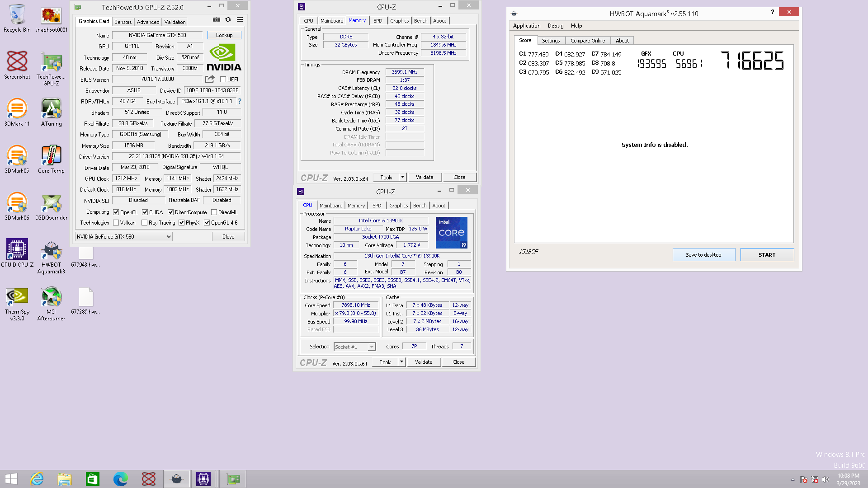Switch to Mainboard tab in CPU-Z CPU window

click(x=331, y=206)
